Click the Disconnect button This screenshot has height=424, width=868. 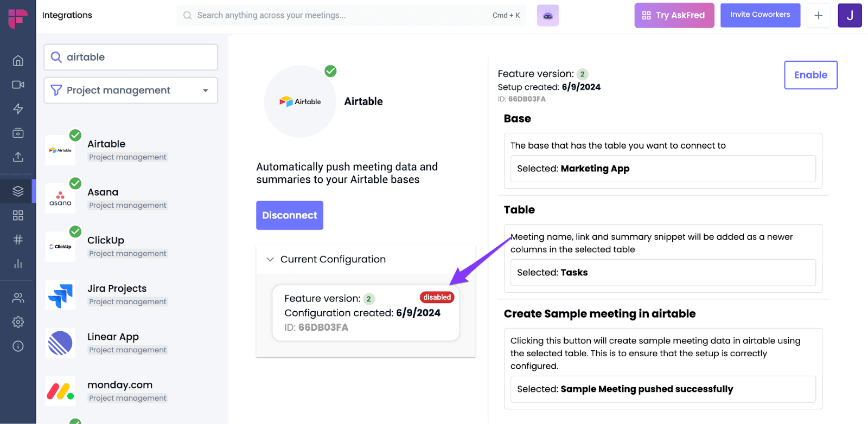click(290, 215)
